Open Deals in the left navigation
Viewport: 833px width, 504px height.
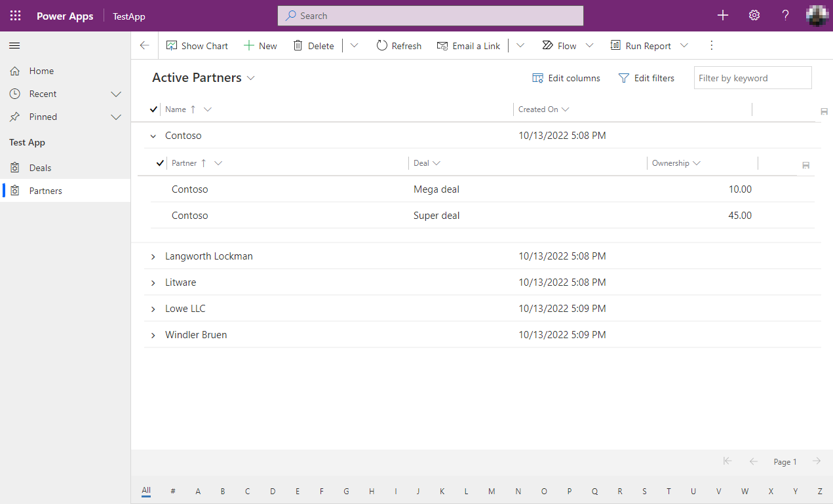coord(40,168)
